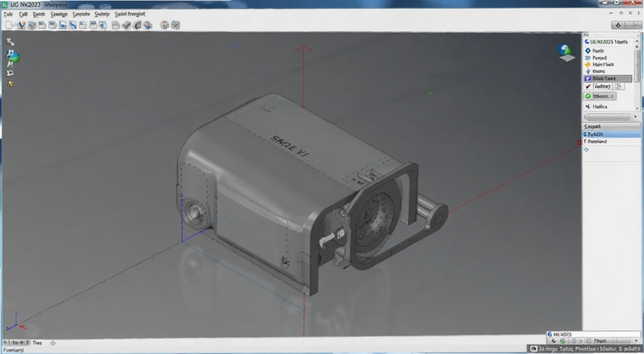
Task: Click right arrow of panel horizontal scrollbar
Action: click(635, 117)
